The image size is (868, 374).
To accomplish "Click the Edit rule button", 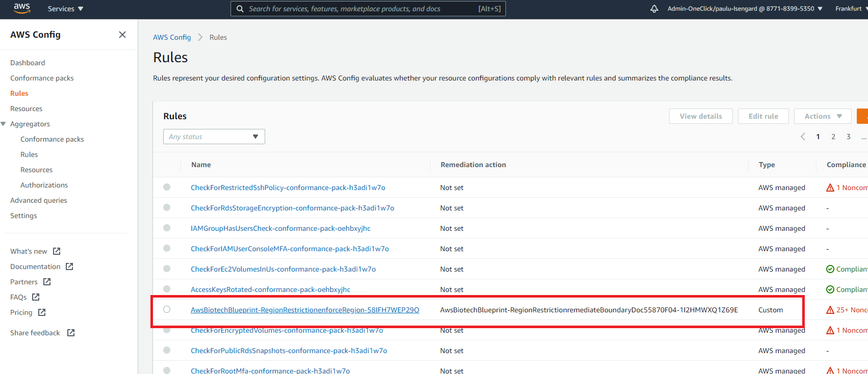I will [763, 116].
